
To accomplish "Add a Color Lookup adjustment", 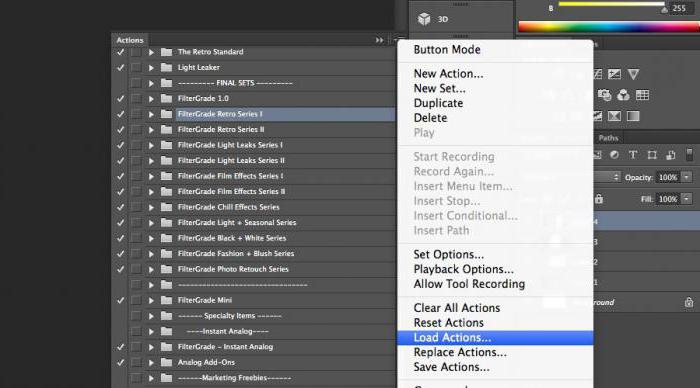I will click(642, 95).
